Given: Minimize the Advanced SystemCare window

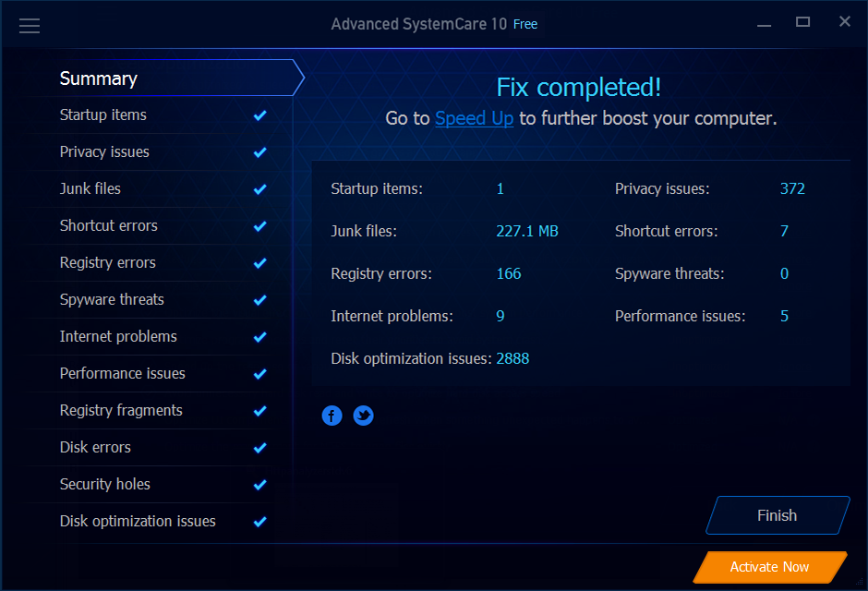Looking at the screenshot, I should 765,24.
